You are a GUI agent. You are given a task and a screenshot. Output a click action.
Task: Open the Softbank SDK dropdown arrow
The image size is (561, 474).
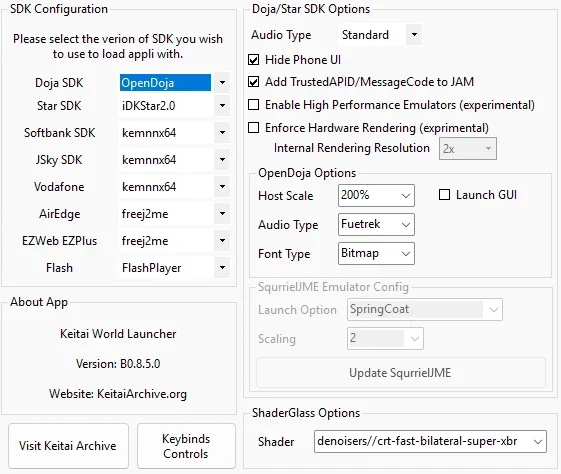222,133
